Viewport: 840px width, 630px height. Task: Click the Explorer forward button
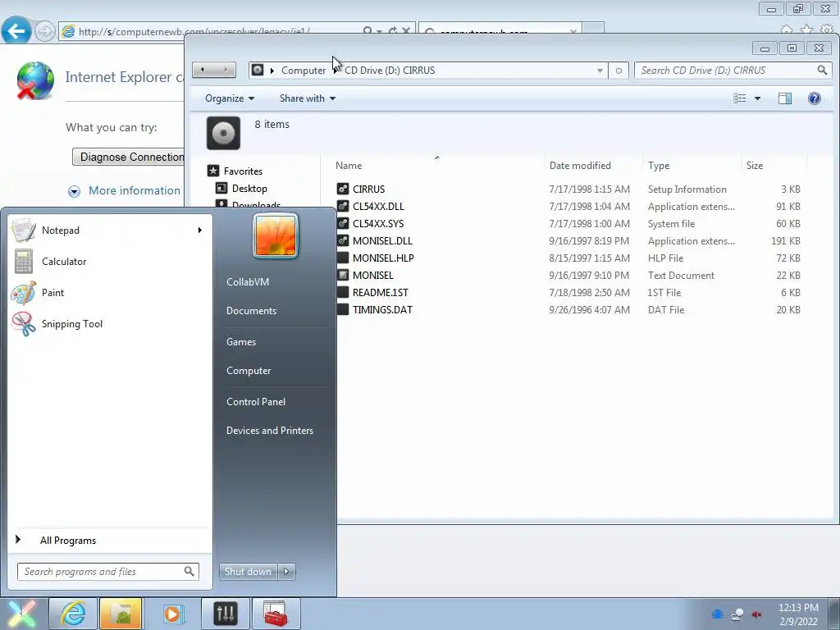(x=226, y=70)
